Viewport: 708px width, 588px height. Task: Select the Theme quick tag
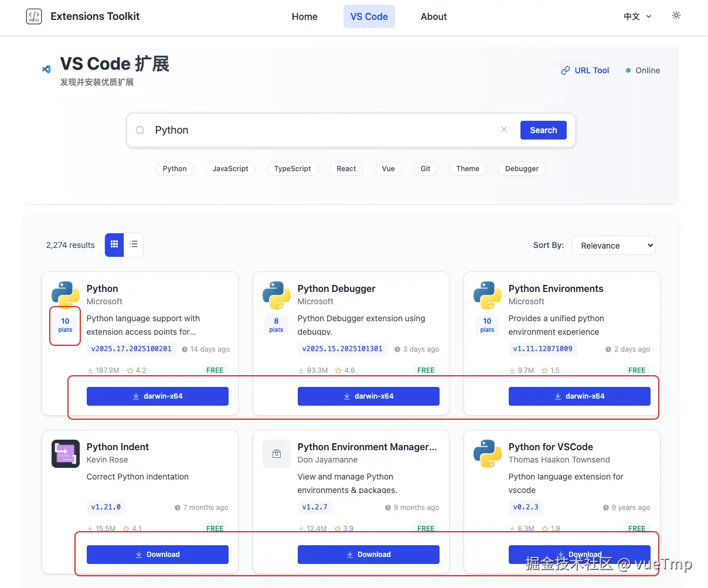pos(468,169)
